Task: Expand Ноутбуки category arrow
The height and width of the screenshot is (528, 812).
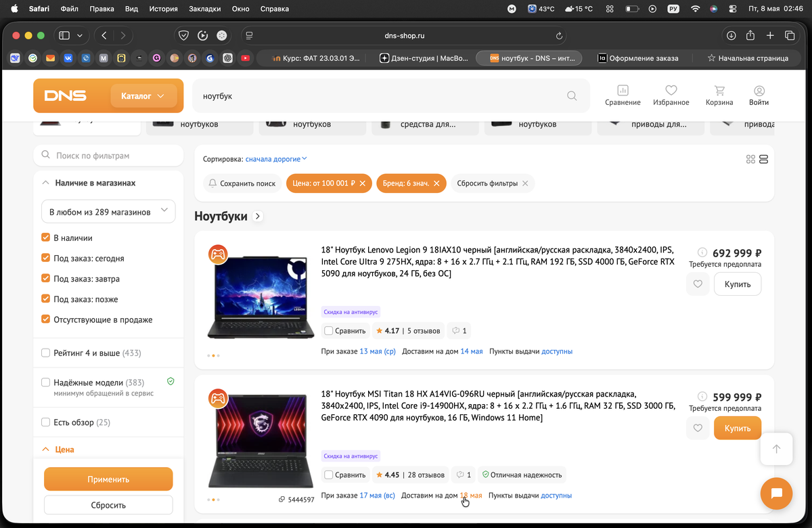Action: [x=258, y=216]
